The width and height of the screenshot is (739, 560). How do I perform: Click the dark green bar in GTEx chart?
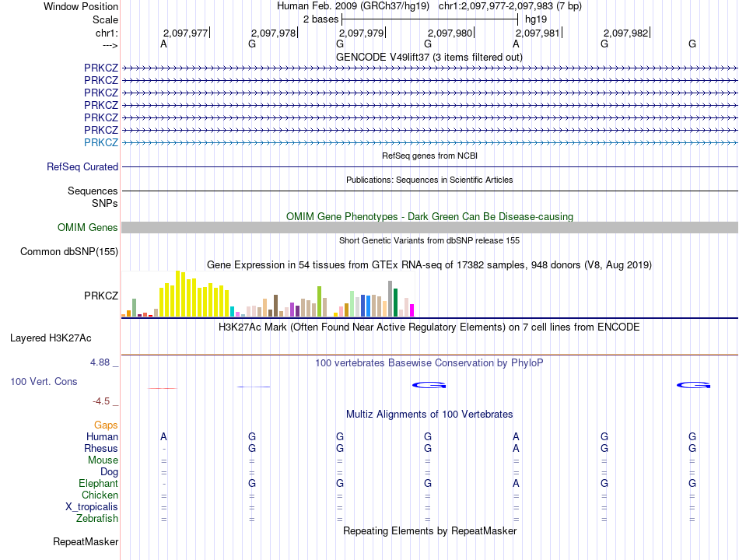(x=395, y=303)
